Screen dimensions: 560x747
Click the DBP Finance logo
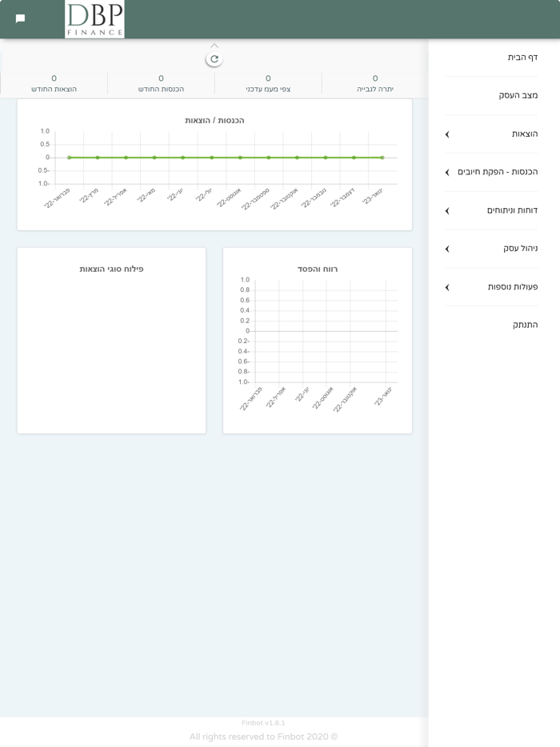point(94,19)
